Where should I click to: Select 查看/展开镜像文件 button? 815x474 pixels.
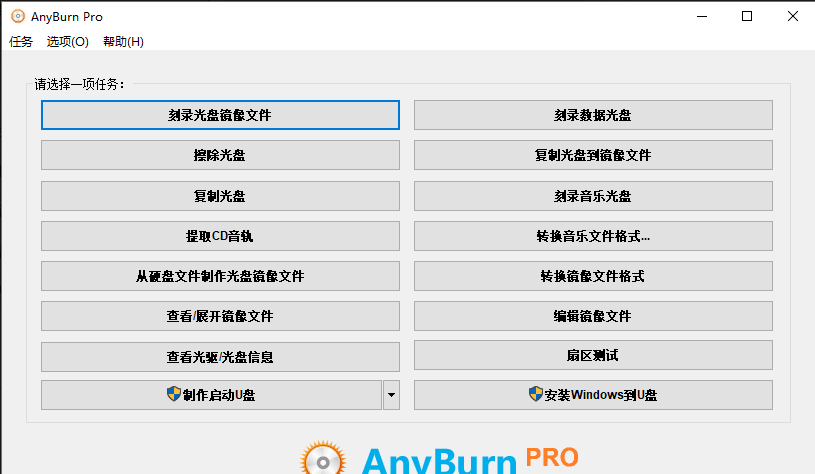(x=220, y=316)
